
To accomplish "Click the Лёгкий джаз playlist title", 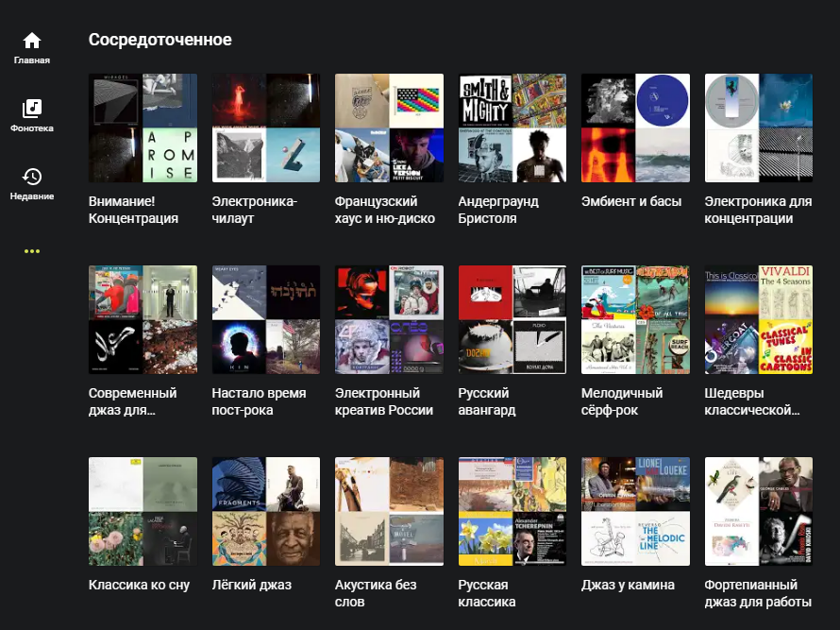I will click(x=252, y=585).
